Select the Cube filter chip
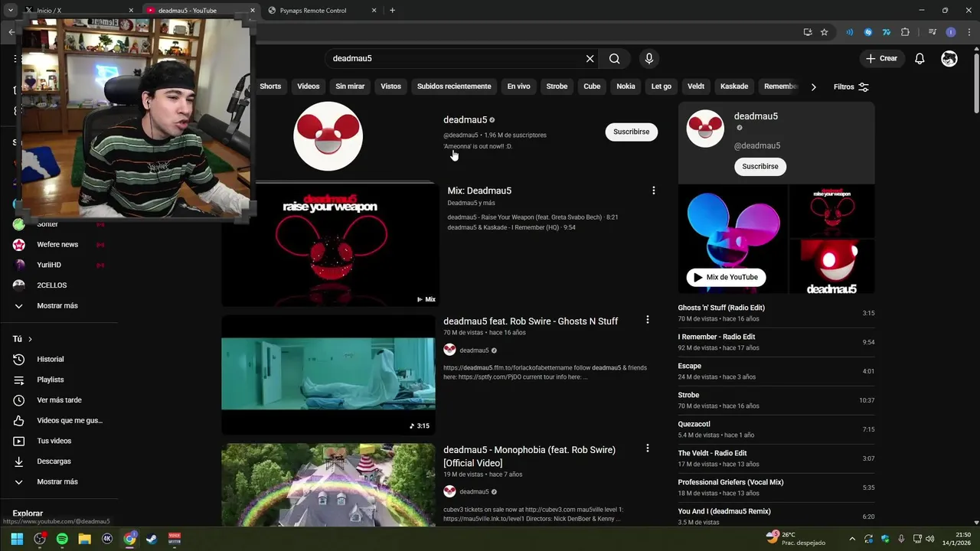Image resolution: width=980 pixels, height=551 pixels. [592, 86]
